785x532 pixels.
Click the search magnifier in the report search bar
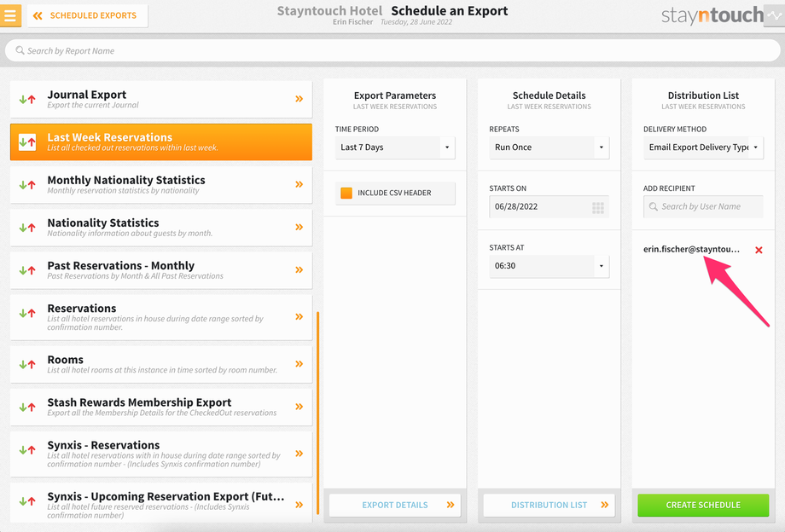coord(20,50)
